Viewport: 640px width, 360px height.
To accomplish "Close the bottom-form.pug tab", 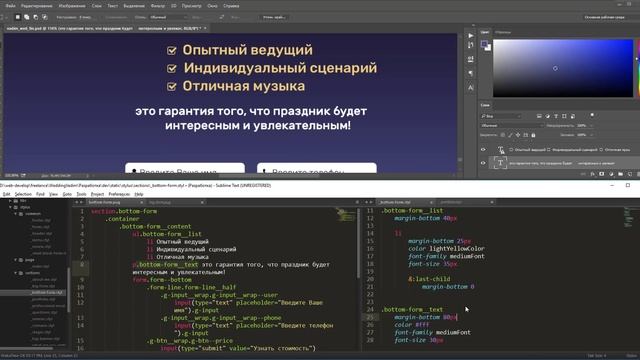I will pos(141,202).
